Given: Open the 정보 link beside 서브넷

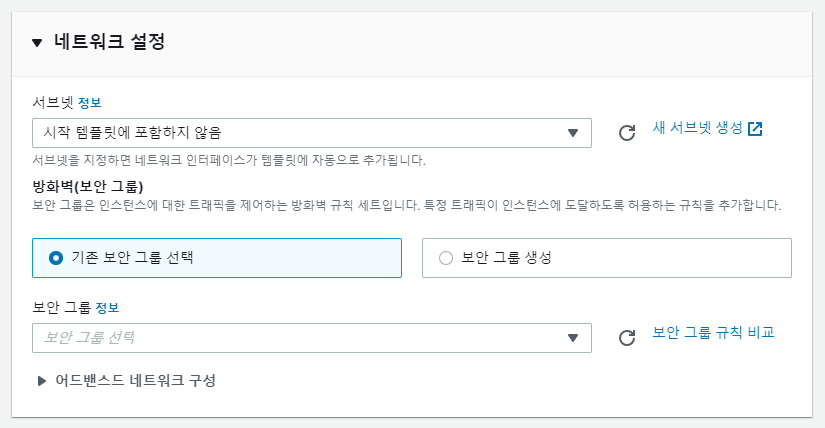Looking at the screenshot, I should point(89,103).
